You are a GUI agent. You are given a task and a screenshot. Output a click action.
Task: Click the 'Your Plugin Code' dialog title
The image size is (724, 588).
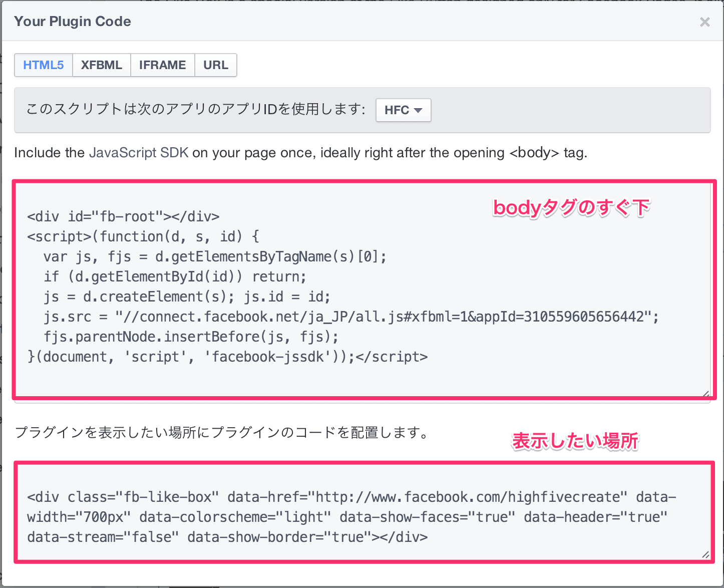pyautogui.click(x=73, y=22)
